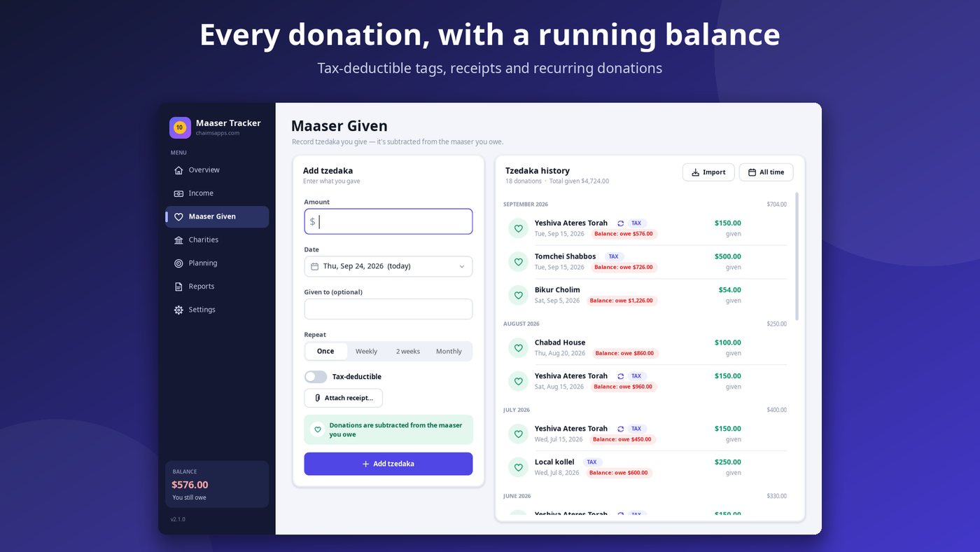980x552 pixels.
Task: Click the bank building icon beside Charities
Action: pos(178,240)
